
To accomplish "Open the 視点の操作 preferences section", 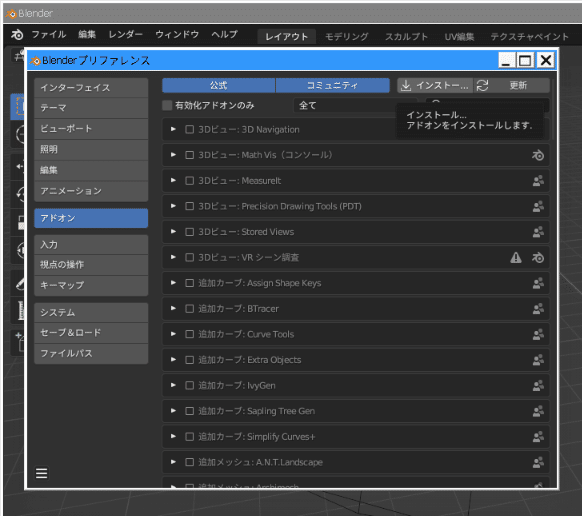I will [x=91, y=265].
